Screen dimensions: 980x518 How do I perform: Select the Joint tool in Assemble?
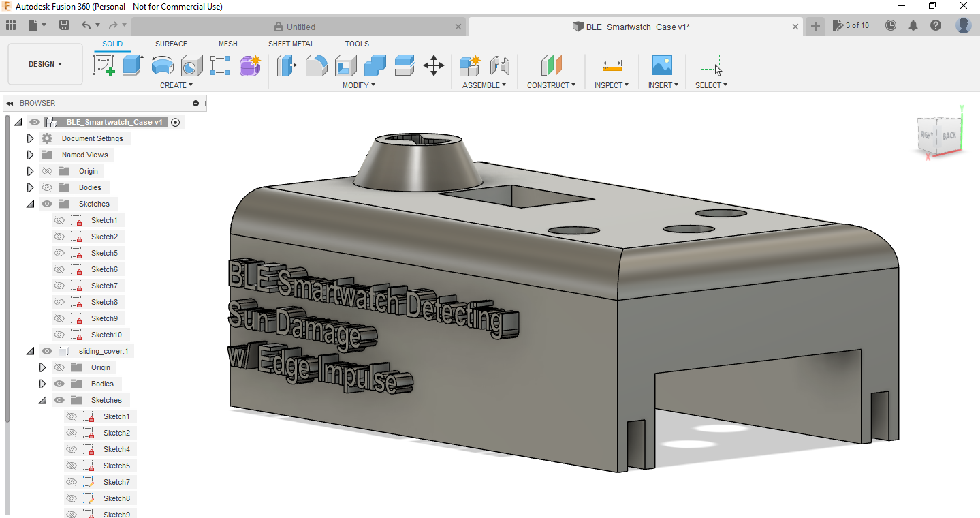pos(500,65)
